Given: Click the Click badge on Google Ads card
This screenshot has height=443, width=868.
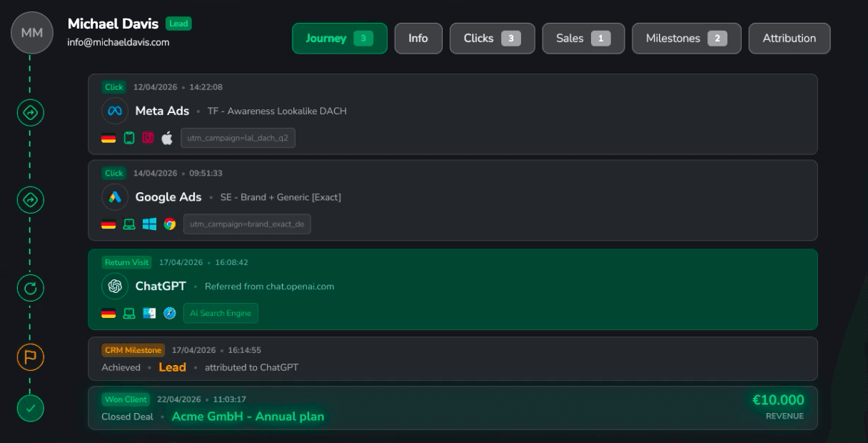Looking at the screenshot, I should point(114,173).
